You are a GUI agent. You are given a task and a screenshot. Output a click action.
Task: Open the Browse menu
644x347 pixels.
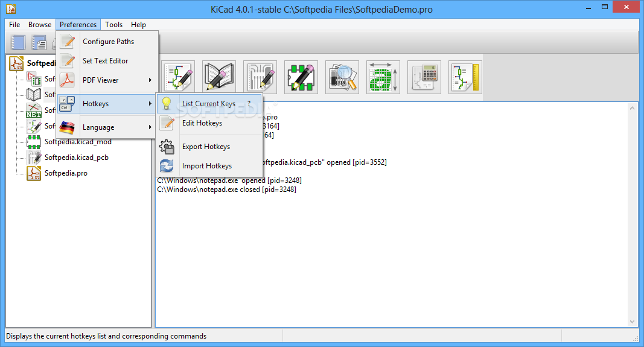click(40, 25)
